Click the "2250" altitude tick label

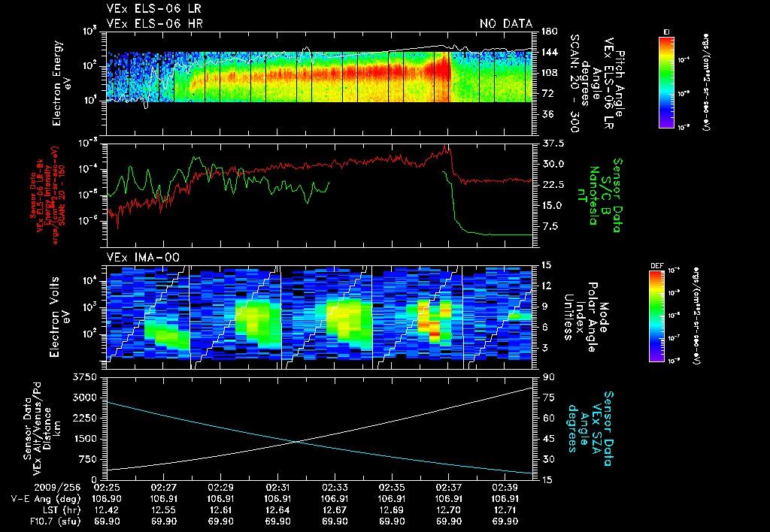pyautogui.click(x=84, y=418)
